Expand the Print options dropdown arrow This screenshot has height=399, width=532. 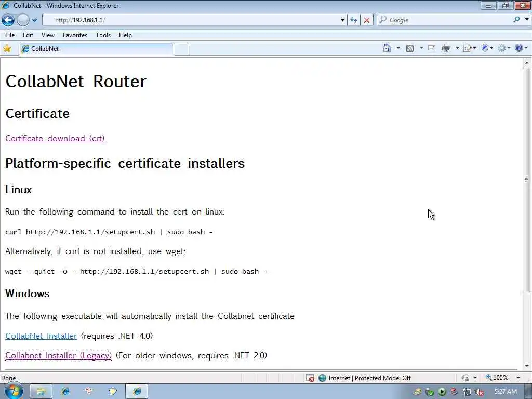tap(457, 48)
